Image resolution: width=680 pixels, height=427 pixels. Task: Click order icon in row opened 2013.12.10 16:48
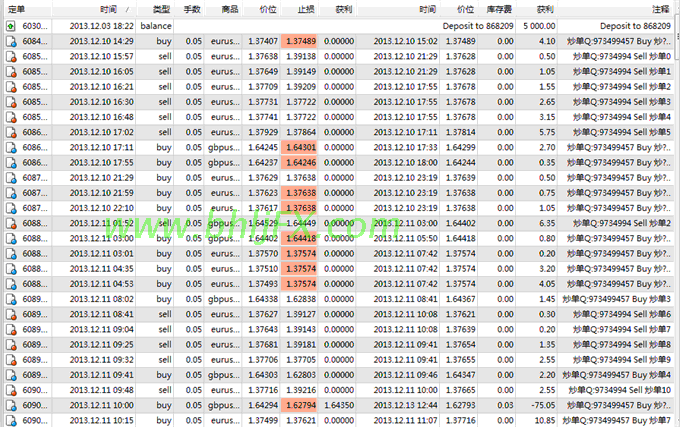pyautogui.click(x=11, y=117)
